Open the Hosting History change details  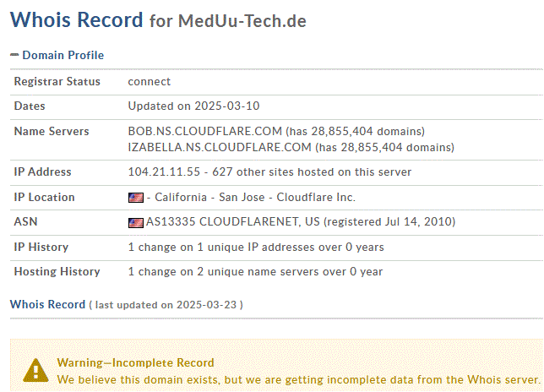(255, 271)
